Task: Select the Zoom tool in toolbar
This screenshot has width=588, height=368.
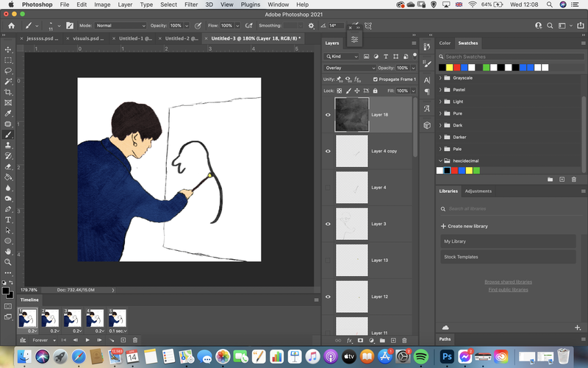Action: pyautogui.click(x=8, y=262)
